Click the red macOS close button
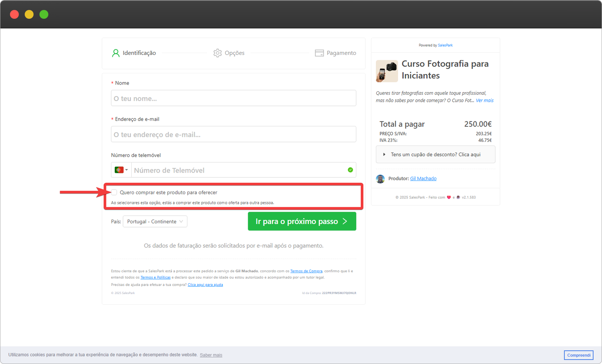The image size is (602, 364). tap(14, 14)
